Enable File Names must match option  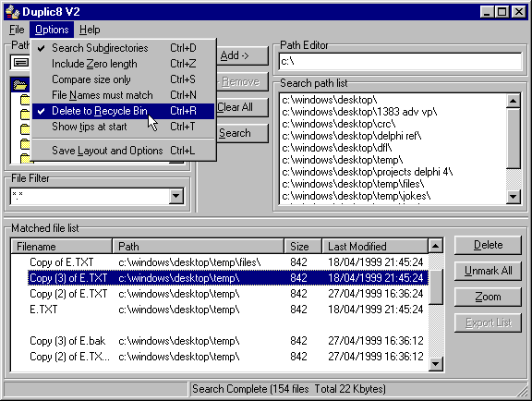[124, 95]
